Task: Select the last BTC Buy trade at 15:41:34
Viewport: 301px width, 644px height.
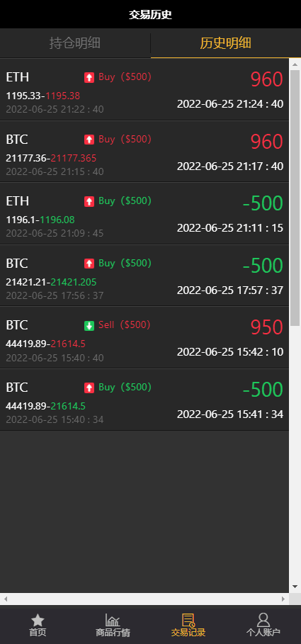Action: tap(144, 400)
